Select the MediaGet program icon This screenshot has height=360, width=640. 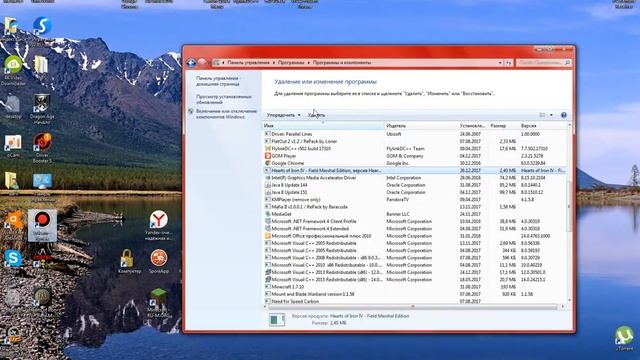tap(268, 214)
